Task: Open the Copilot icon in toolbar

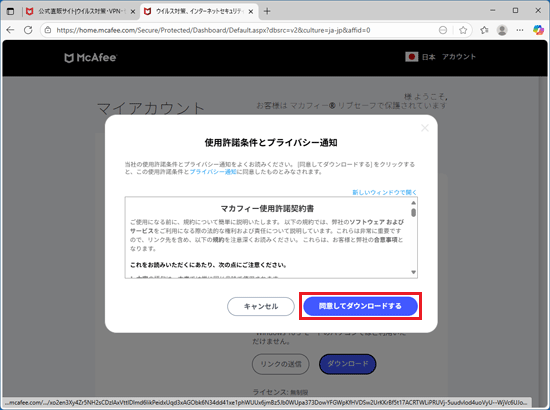Action: click(x=538, y=30)
